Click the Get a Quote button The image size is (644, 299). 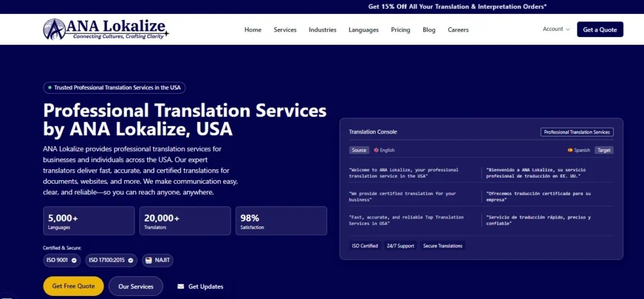point(600,29)
